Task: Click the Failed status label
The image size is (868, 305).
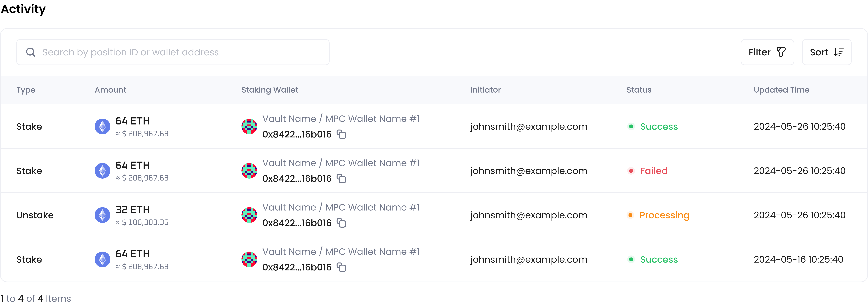Action: pyautogui.click(x=653, y=171)
